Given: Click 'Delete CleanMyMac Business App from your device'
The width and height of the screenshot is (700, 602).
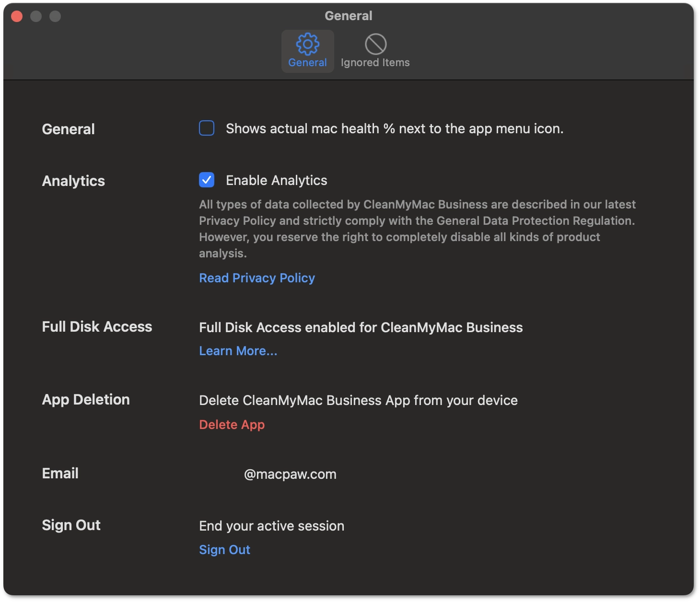Looking at the screenshot, I should 358,400.
